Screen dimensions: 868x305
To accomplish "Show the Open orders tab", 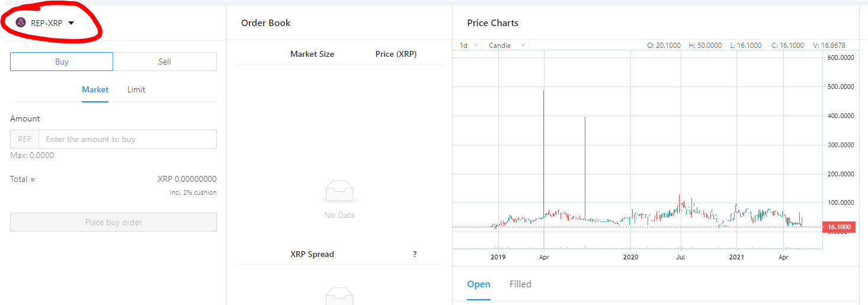I will tap(479, 284).
